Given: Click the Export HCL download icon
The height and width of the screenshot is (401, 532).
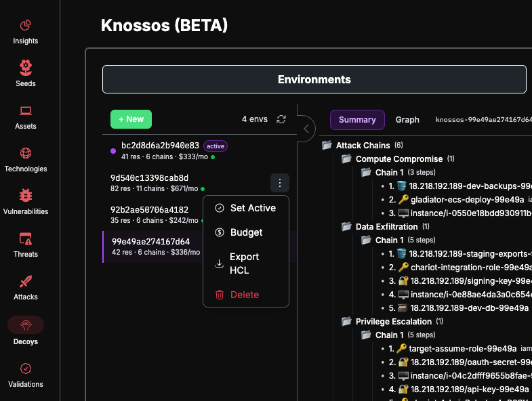Looking at the screenshot, I should pos(220,263).
